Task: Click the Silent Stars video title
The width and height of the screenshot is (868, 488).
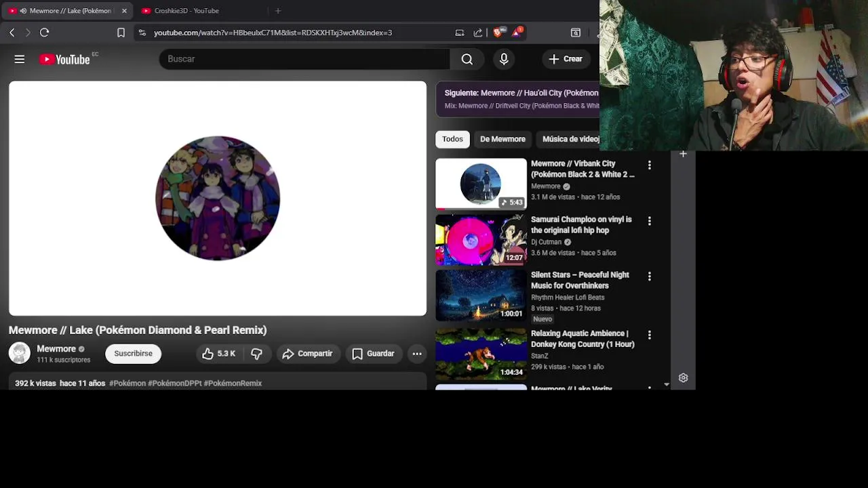Action: [x=580, y=281]
